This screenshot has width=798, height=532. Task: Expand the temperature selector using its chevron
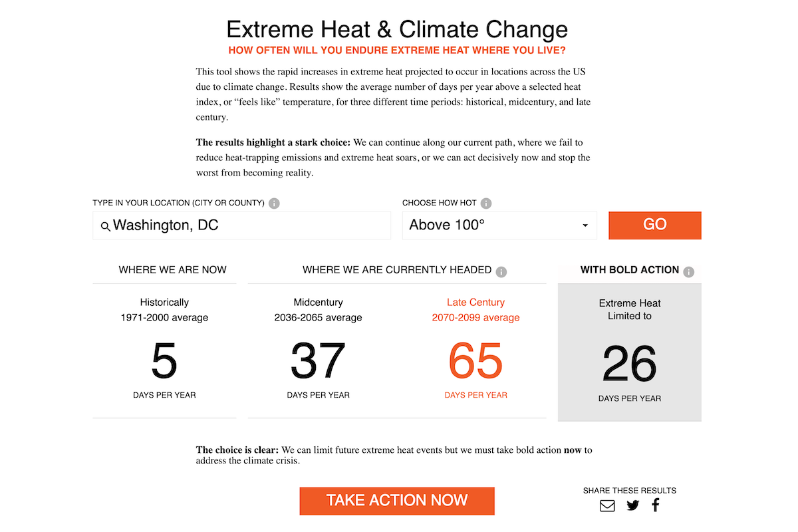(x=585, y=225)
